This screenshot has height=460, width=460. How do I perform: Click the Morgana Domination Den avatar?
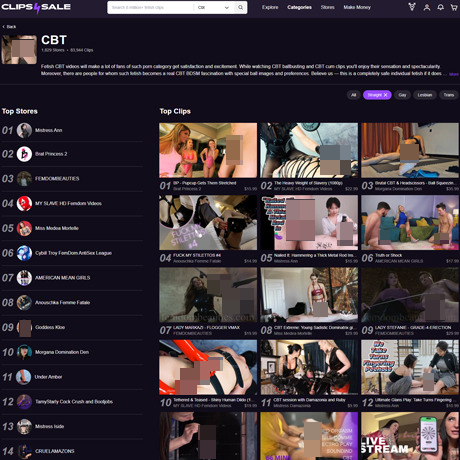pyautogui.click(x=24, y=352)
